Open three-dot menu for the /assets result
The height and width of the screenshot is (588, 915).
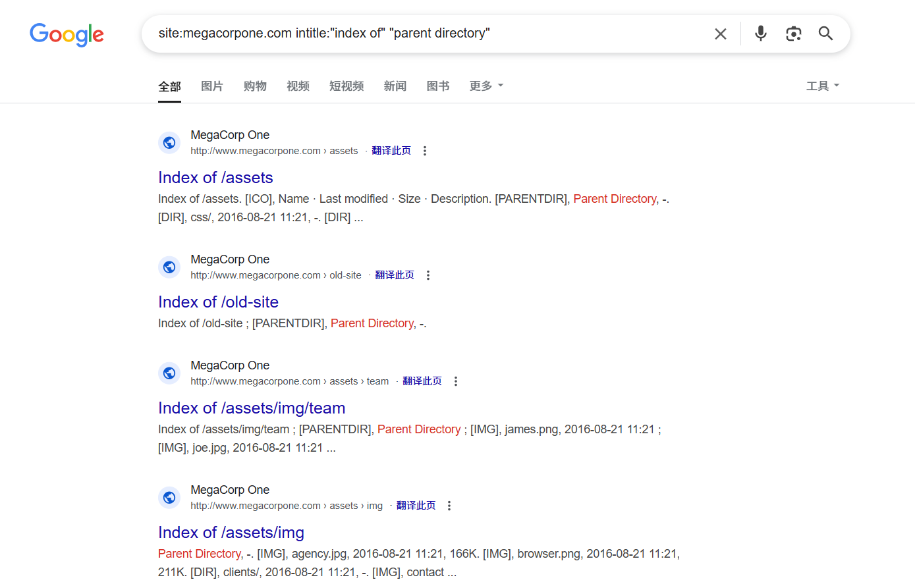point(425,151)
